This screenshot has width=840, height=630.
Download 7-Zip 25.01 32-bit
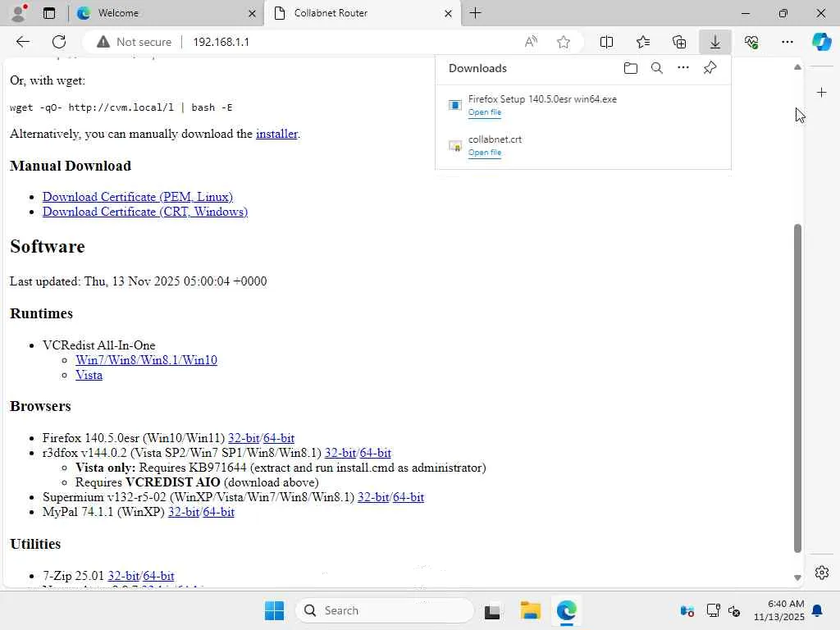124,576
